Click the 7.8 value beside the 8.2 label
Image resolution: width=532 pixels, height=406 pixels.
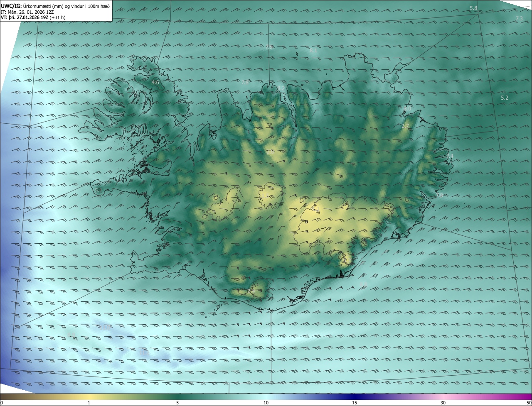tap(245, 83)
